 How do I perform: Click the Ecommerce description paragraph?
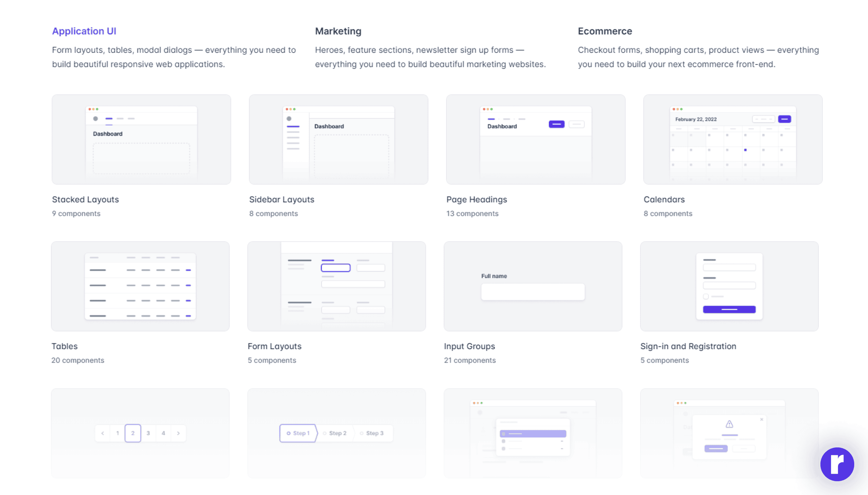[x=698, y=57]
